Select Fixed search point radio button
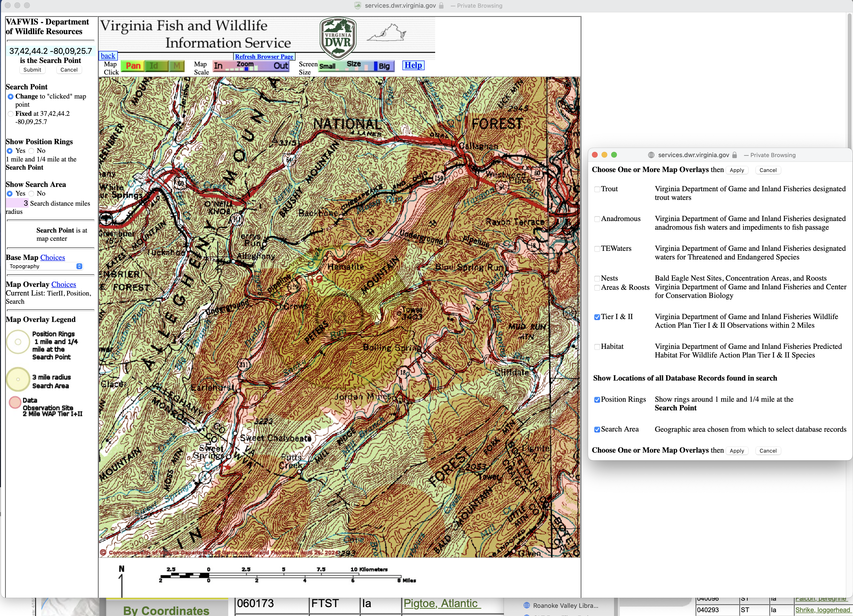This screenshot has width=853, height=616. 11,114
